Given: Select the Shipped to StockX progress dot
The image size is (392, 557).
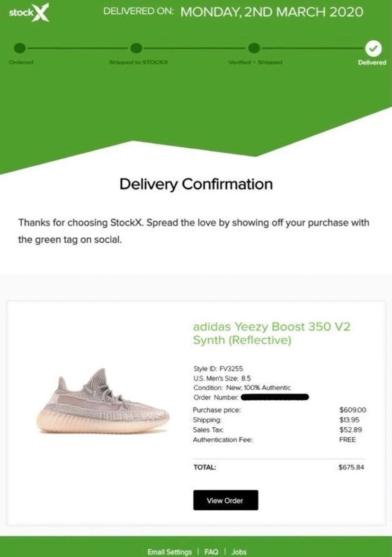Looking at the screenshot, I should 136,48.
